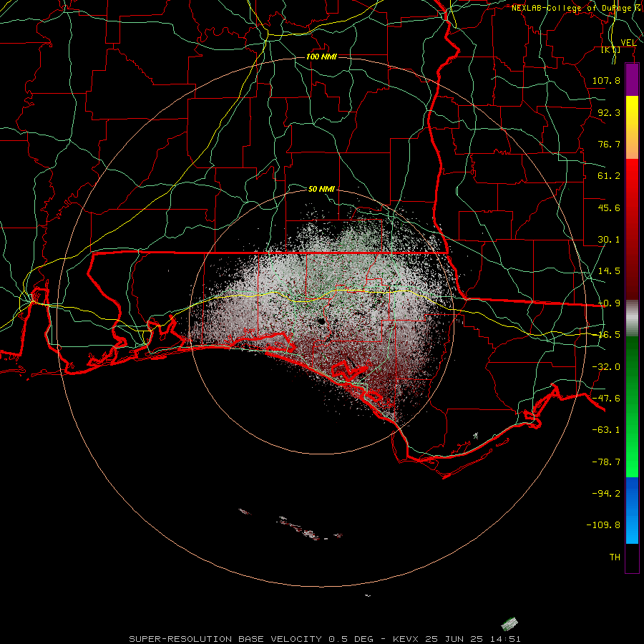Click the -32.0 velocity scale value
644x644 pixels.
tap(606, 367)
